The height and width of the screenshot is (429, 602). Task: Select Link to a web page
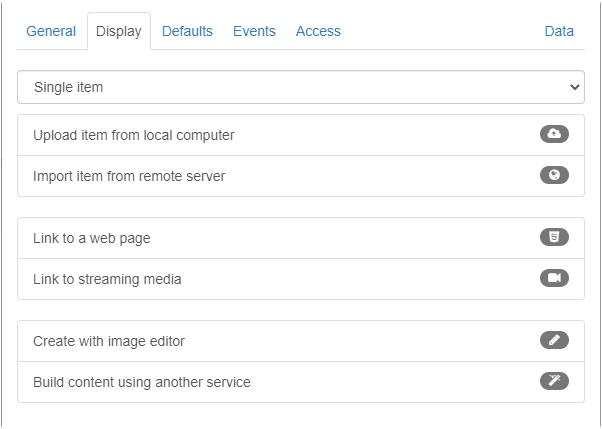point(301,238)
